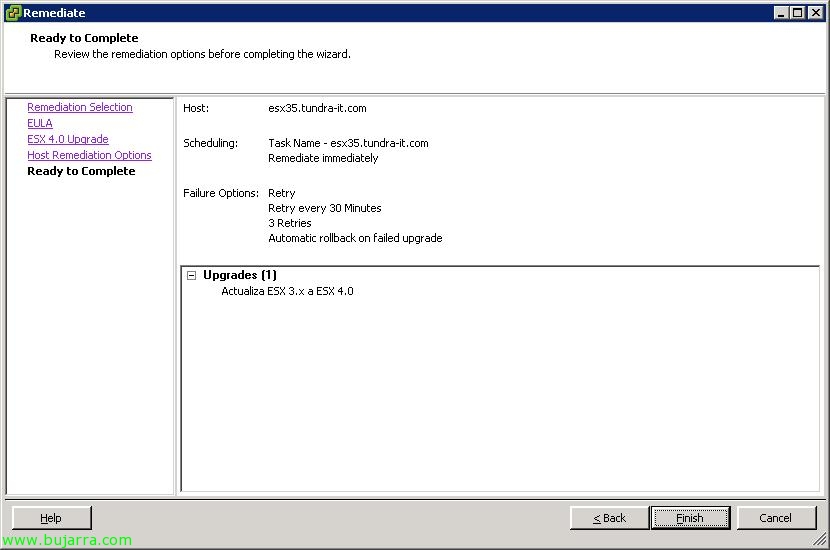
Task: Click the Host label
Action: point(196,108)
